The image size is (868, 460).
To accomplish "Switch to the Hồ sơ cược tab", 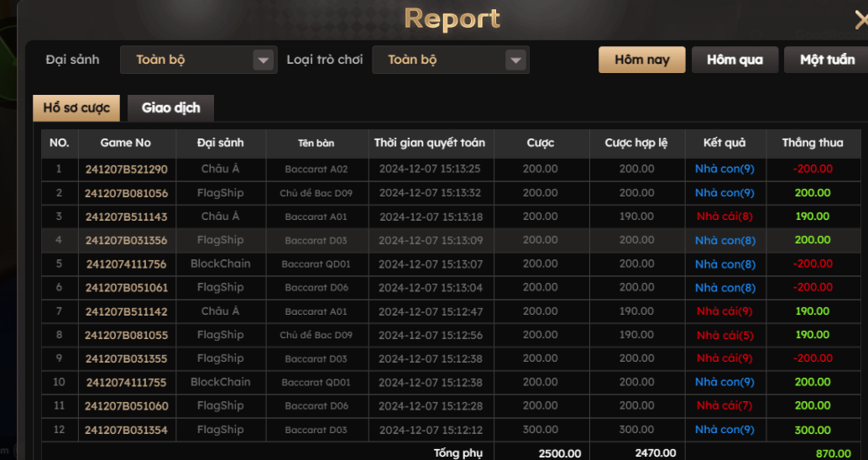I will click(76, 108).
